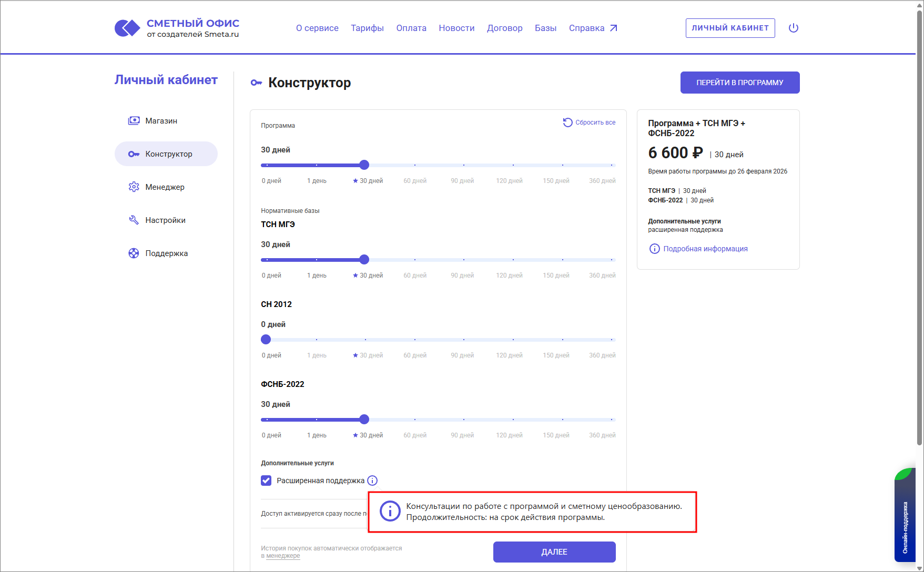Screen dimensions: 924x572
Task: Open the Справка external link
Action: tap(593, 28)
